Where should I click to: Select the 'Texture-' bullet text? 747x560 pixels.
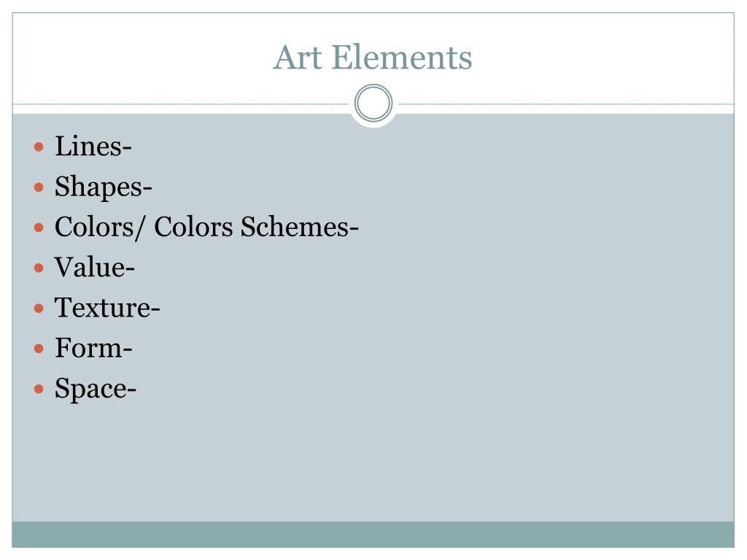point(107,308)
